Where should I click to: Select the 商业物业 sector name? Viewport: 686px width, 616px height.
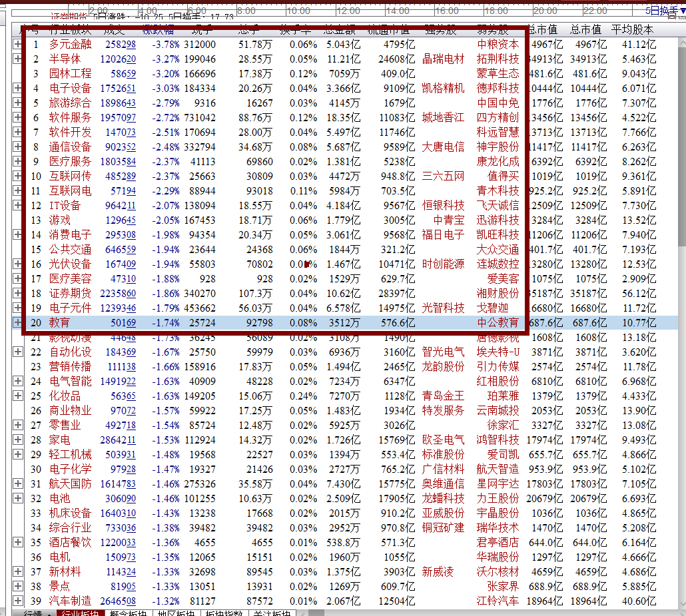[70, 411]
